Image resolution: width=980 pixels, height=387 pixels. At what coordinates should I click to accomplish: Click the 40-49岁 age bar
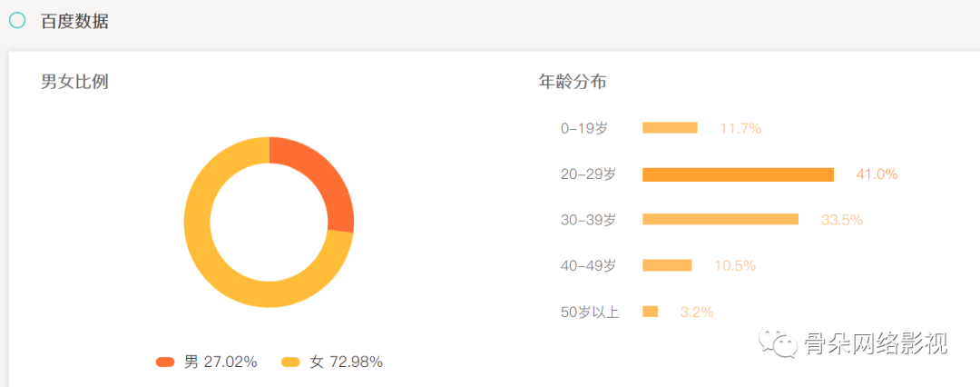[x=667, y=265]
